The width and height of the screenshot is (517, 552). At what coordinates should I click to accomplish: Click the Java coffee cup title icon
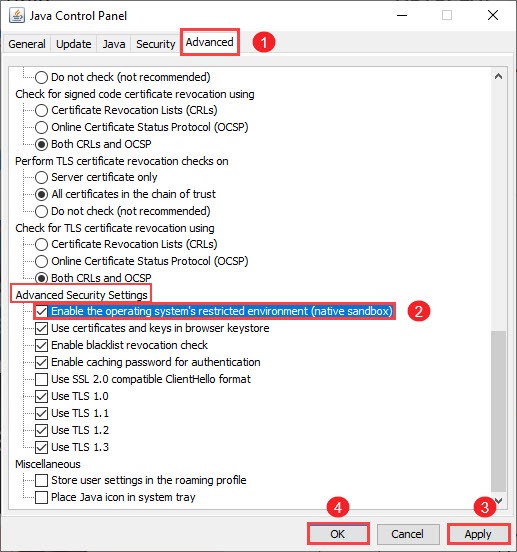pos(17,15)
